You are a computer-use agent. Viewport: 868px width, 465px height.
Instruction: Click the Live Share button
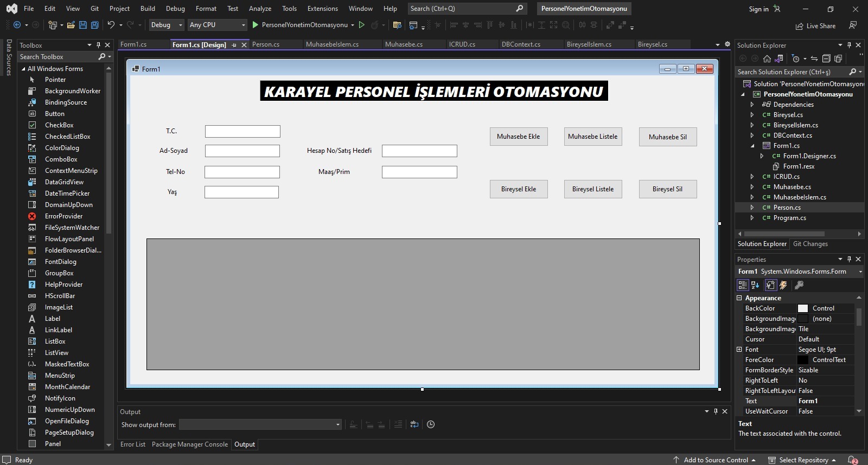click(x=815, y=26)
